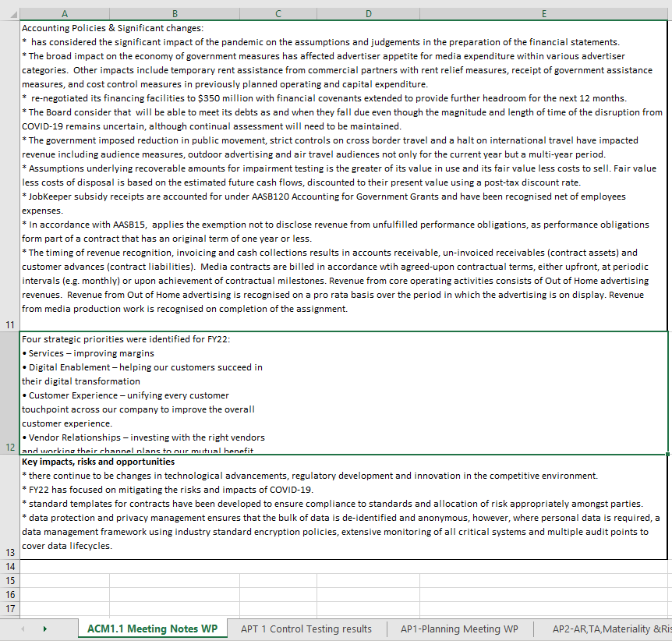
Task: Select row 13 header
Action: click(10, 507)
